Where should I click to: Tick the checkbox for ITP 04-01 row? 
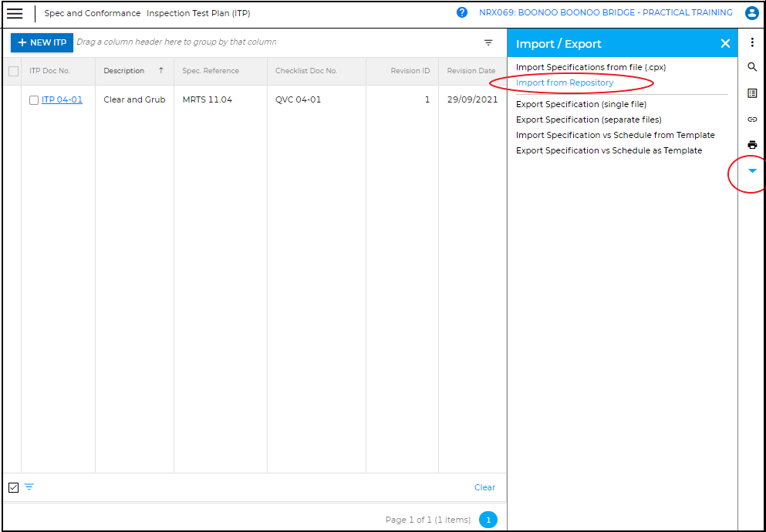(x=34, y=100)
